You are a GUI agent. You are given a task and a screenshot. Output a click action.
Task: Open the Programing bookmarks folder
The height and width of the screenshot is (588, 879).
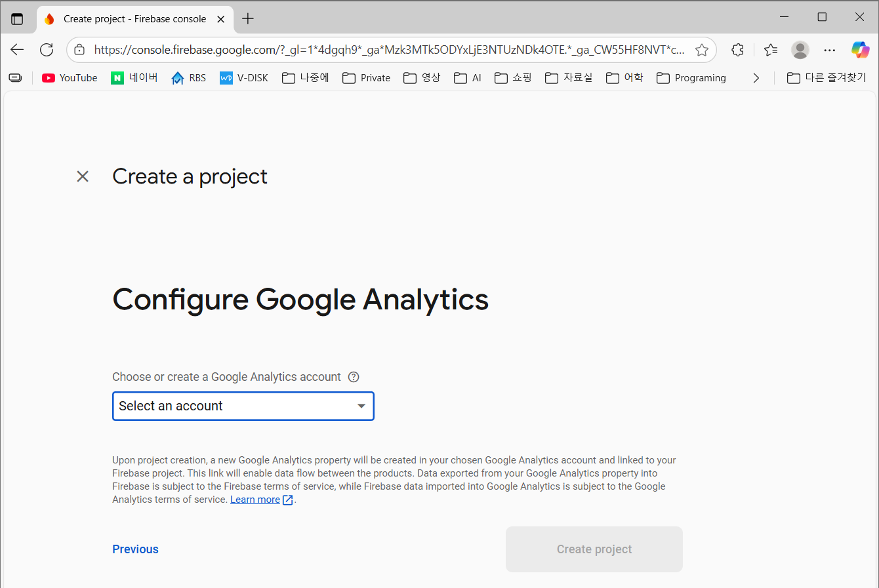coord(691,78)
